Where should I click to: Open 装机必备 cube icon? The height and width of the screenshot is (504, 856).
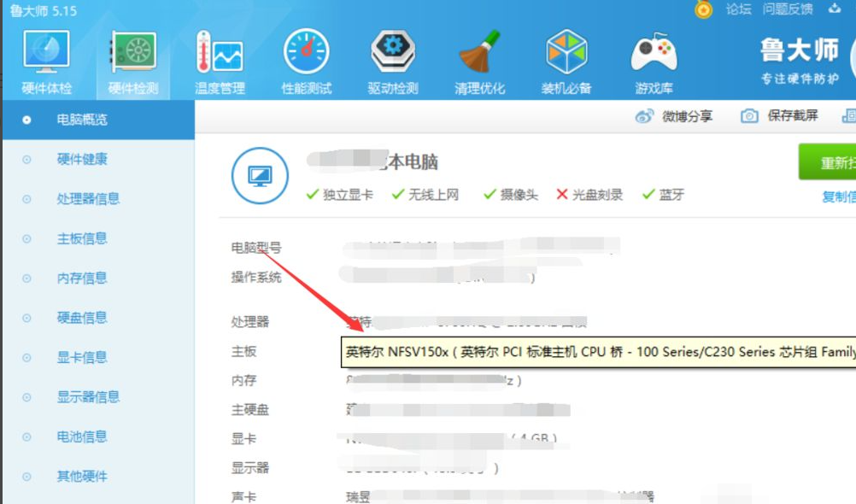[566, 53]
